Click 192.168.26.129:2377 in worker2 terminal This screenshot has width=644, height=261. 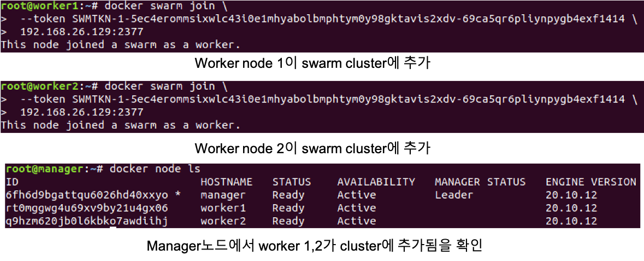point(82,112)
